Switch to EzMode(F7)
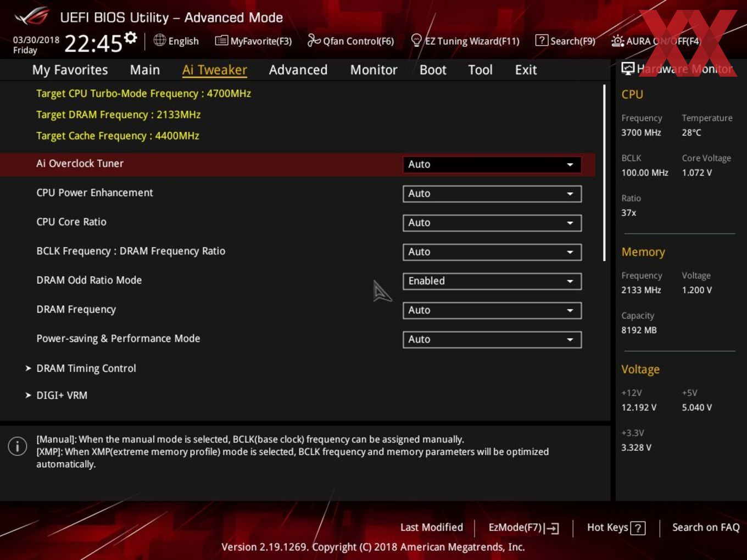This screenshot has width=747, height=560. [x=515, y=528]
